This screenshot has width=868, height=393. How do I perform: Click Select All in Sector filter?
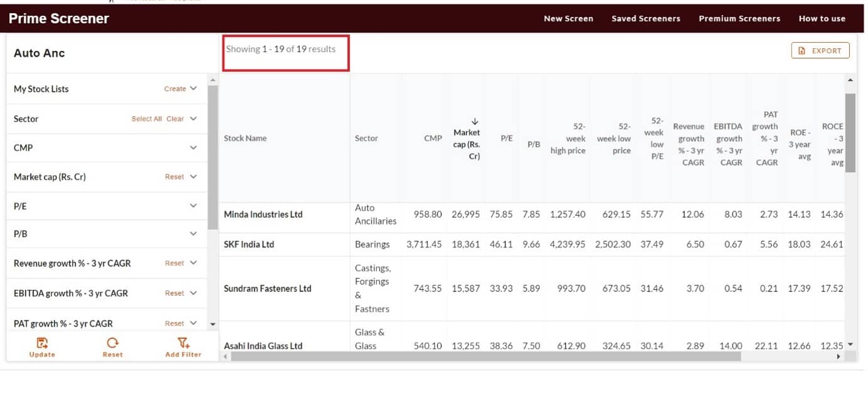point(147,119)
